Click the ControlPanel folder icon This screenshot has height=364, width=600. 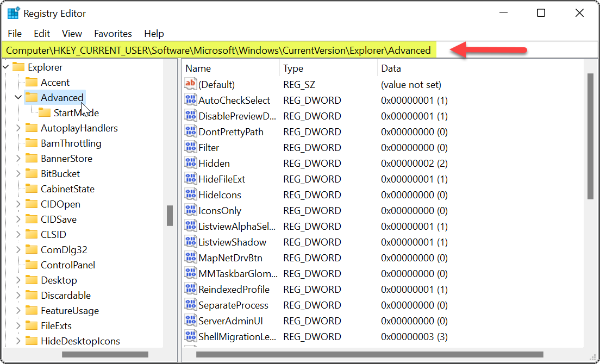[x=32, y=265]
